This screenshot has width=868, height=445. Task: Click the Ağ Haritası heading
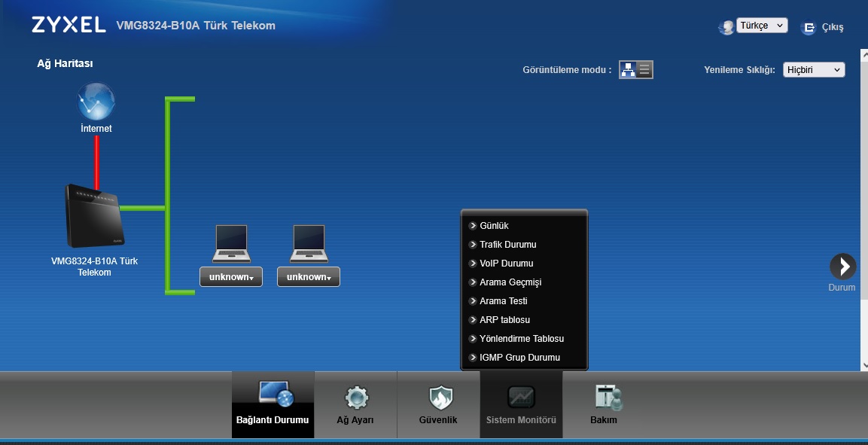point(65,64)
